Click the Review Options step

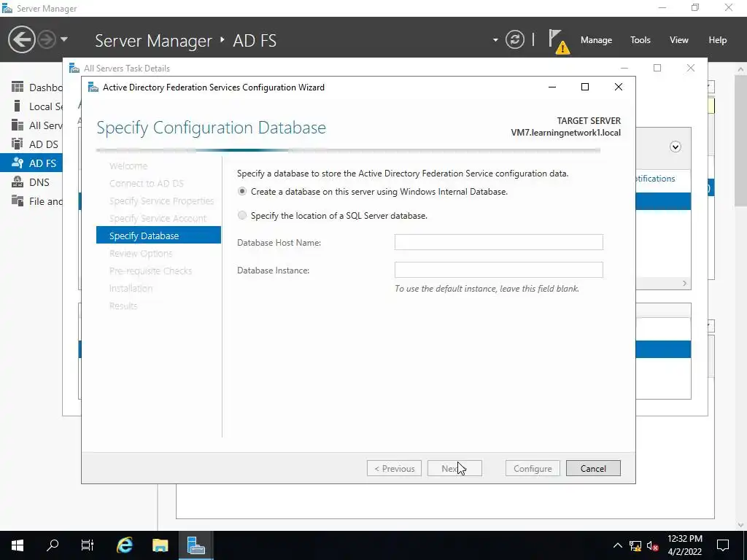(141, 253)
